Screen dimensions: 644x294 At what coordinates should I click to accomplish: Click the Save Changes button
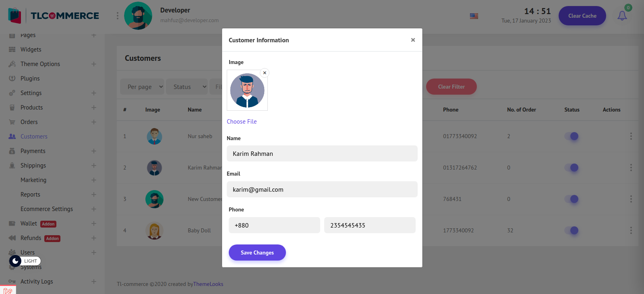(x=257, y=253)
